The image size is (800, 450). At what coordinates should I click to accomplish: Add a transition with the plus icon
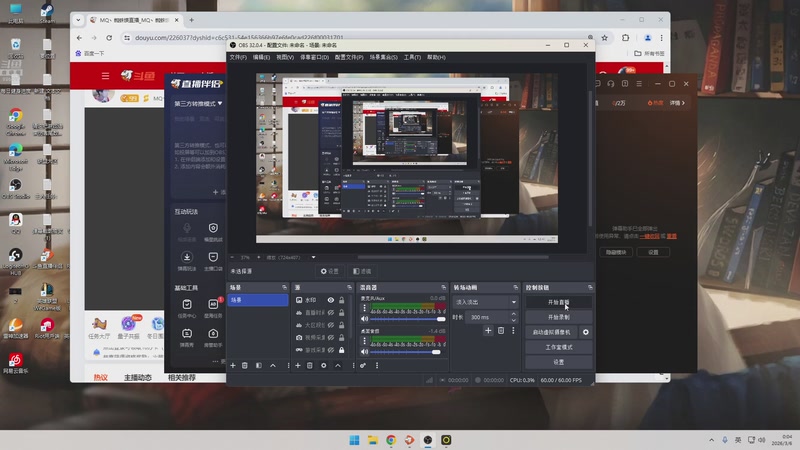click(x=488, y=331)
